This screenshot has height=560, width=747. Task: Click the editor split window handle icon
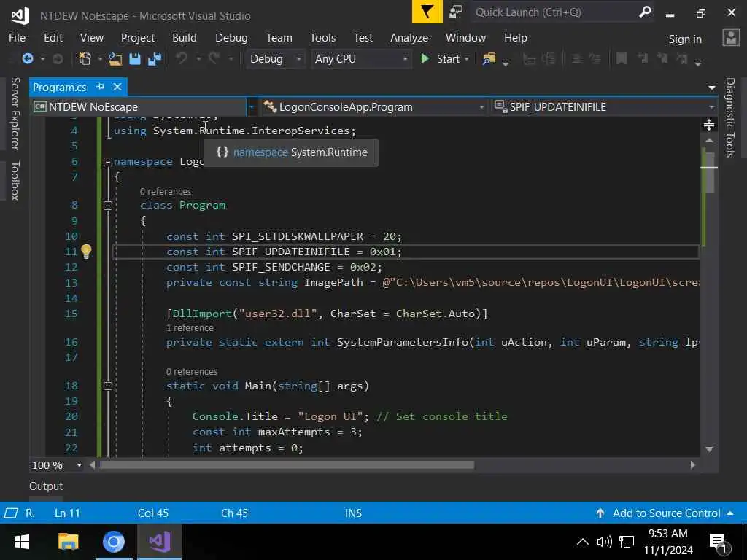tap(709, 125)
